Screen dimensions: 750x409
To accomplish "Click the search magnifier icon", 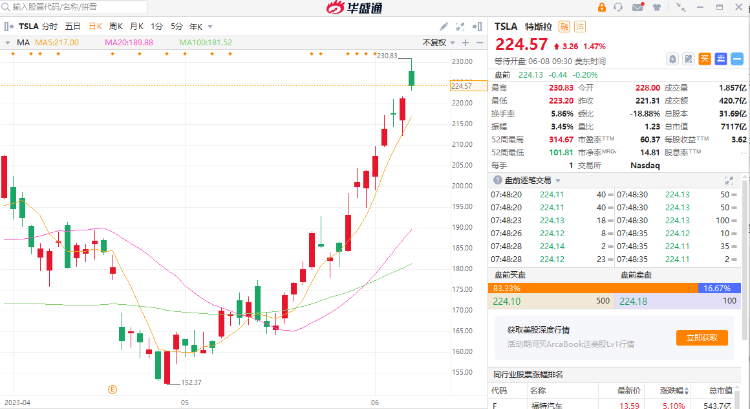I will [5, 7].
